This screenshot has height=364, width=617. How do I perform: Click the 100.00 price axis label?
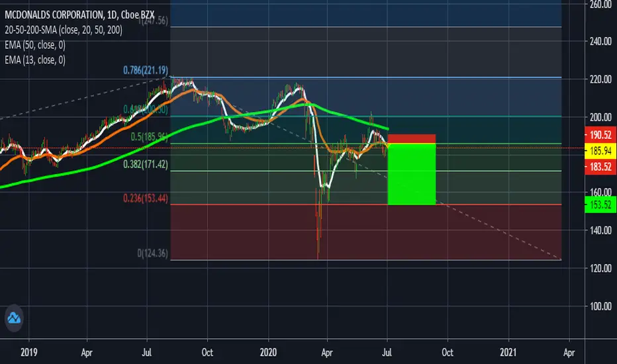(600, 306)
